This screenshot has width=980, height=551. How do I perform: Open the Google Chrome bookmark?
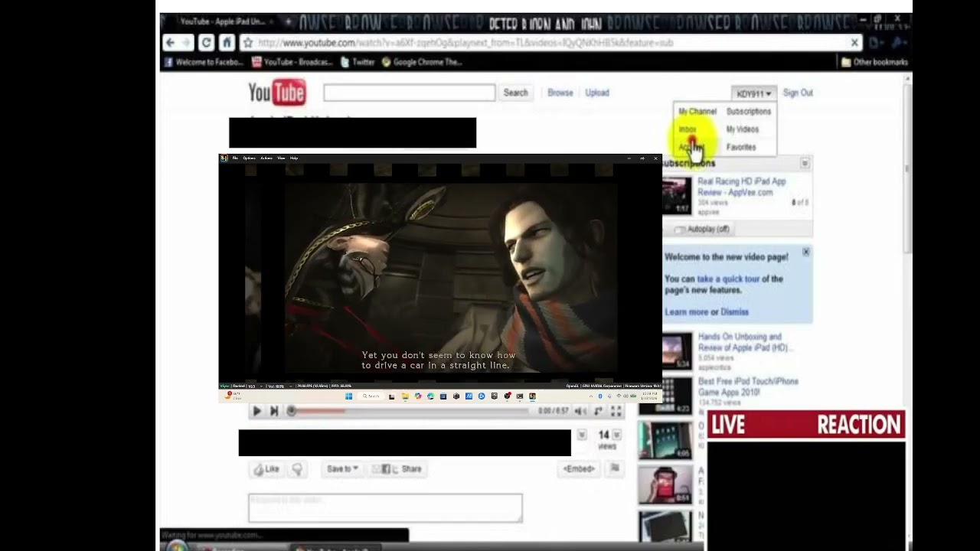coord(422,62)
